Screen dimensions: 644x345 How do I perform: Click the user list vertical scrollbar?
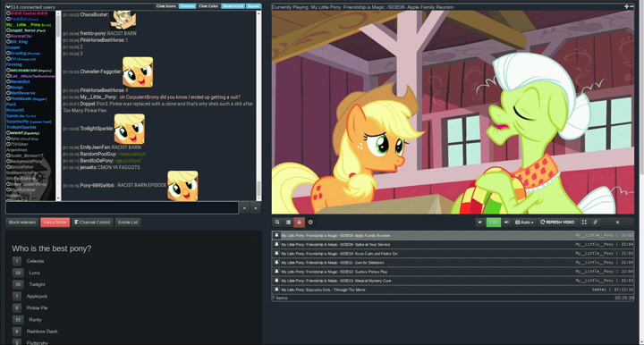58,105
